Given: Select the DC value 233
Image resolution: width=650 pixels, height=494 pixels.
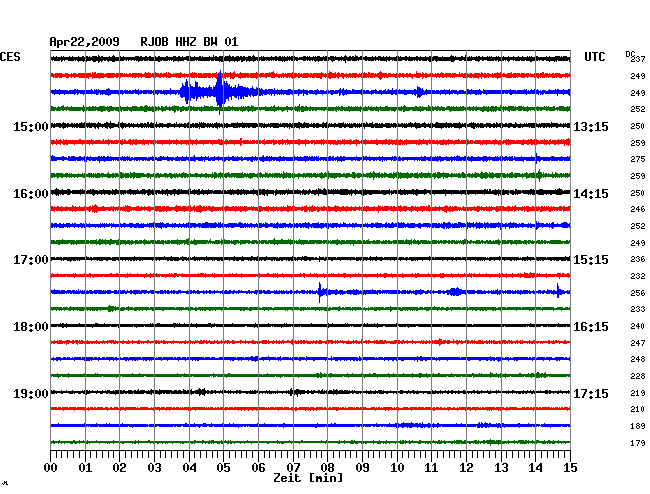Looking at the screenshot, I should coord(638,309).
